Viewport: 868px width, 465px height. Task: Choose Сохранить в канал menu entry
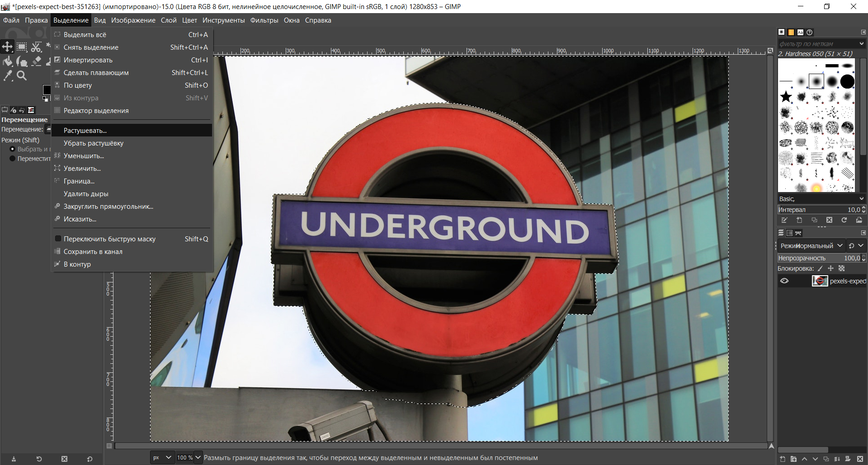click(132, 252)
